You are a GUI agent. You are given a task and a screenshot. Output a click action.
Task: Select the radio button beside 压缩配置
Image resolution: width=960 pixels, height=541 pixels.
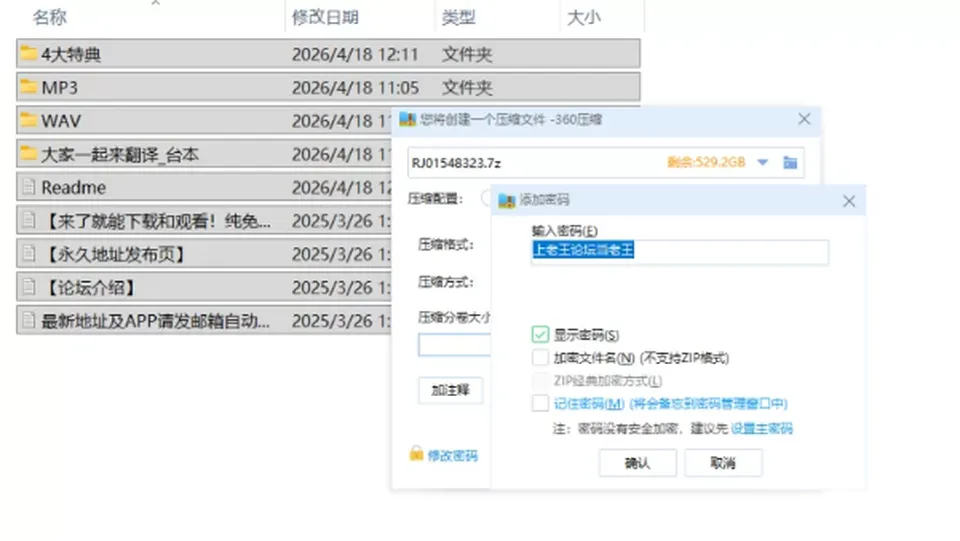click(486, 198)
